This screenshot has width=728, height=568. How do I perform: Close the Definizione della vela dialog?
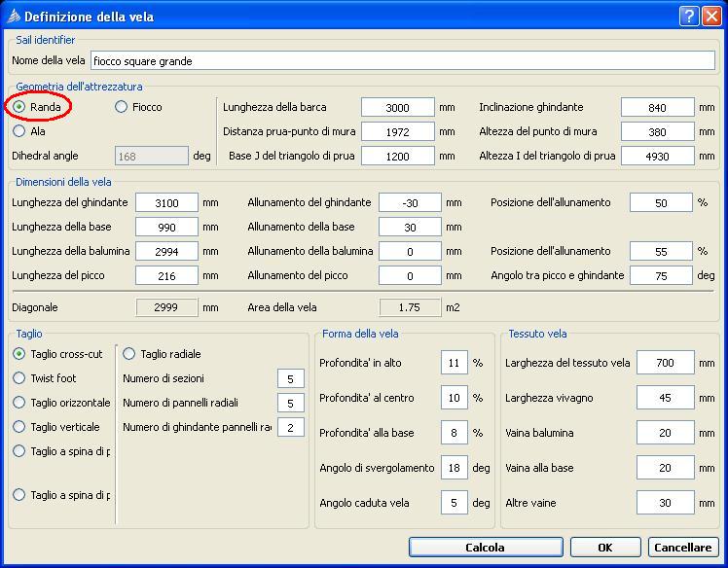(710, 16)
